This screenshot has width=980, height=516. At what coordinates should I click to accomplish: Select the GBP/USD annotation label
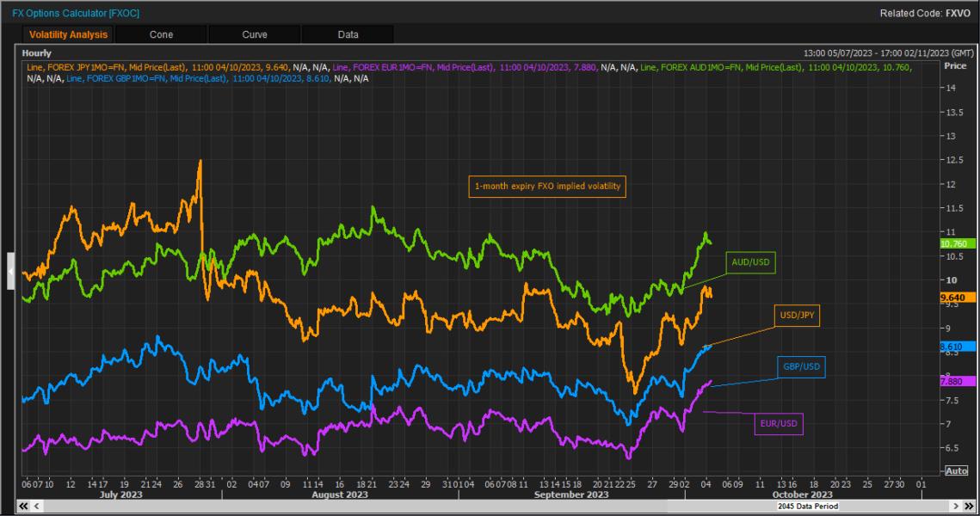coord(801,366)
